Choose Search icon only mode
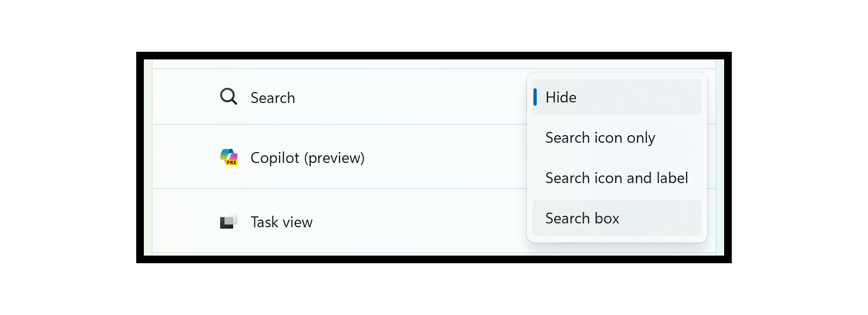Viewport: 868px width, 315px height. coord(600,138)
